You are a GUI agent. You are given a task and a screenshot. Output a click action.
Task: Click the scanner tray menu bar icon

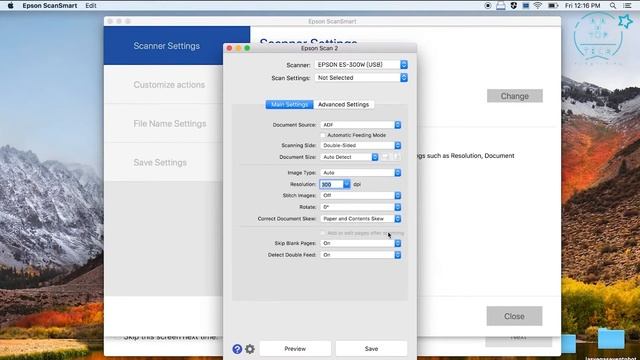coord(501,6)
